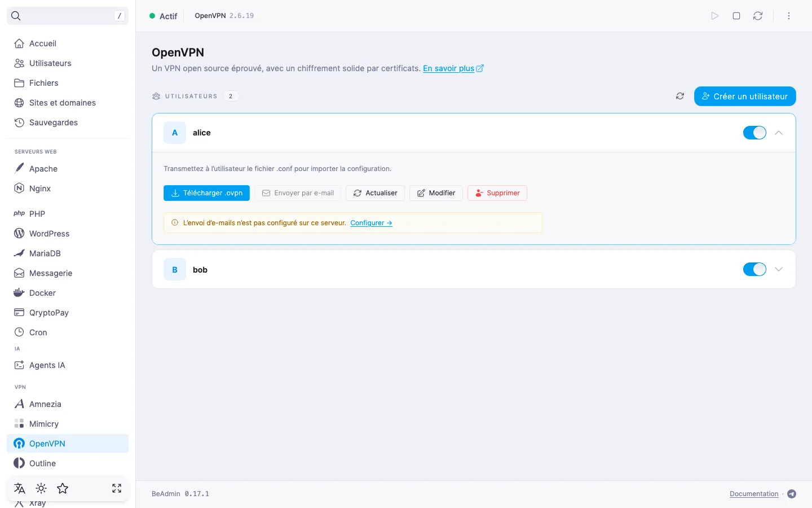The height and width of the screenshot is (508, 812).
Task: Open Mimicry VPN page
Action: (x=68, y=424)
